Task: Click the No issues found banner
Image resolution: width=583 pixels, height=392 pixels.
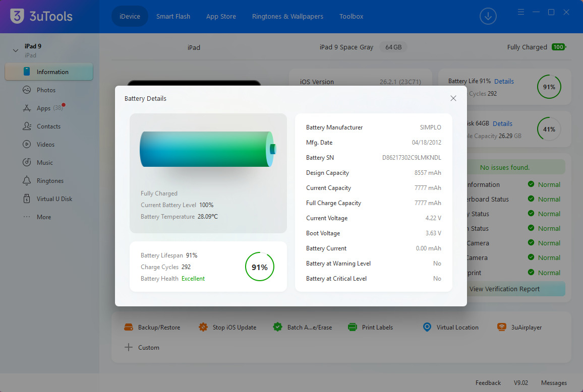Action: (x=515, y=167)
